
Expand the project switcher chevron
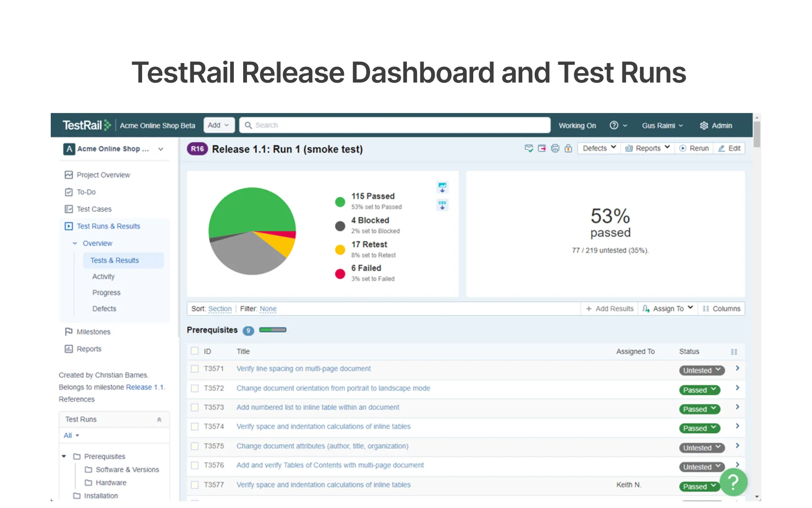[161, 149]
